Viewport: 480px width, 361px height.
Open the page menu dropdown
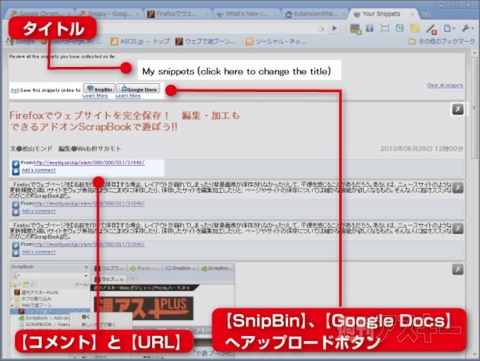click(x=449, y=28)
